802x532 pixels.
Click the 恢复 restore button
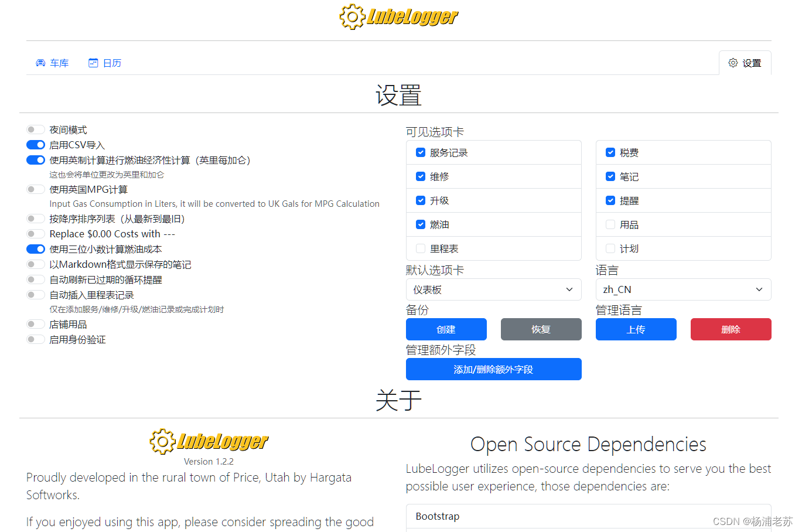click(x=541, y=329)
